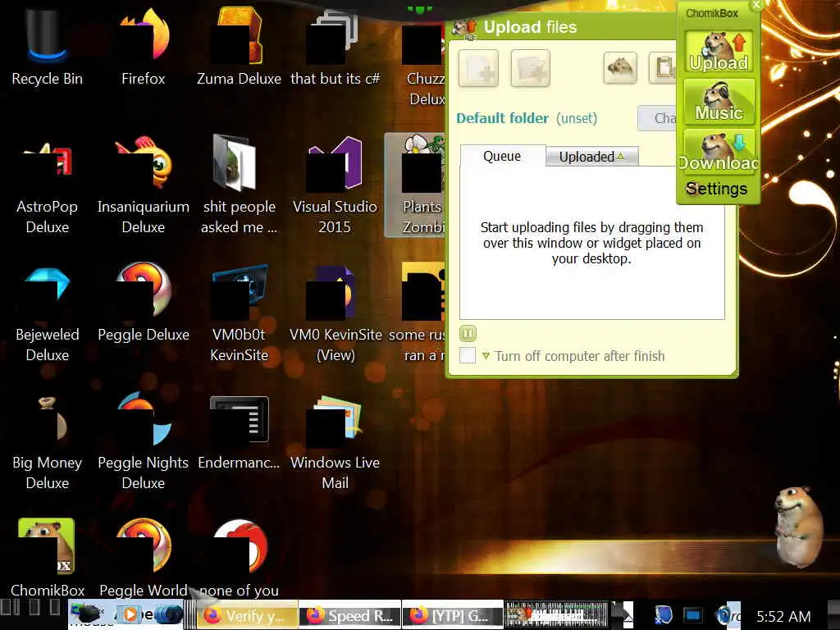Click the clipboard paste button in upload toolbar
Viewport: 840px width, 630px height.
pyautogui.click(x=663, y=67)
